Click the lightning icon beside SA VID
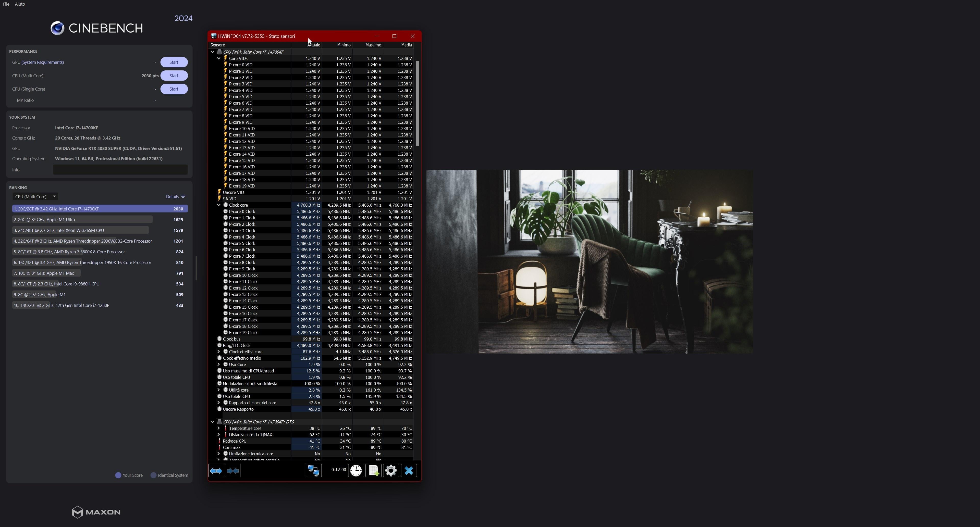 coord(219,198)
